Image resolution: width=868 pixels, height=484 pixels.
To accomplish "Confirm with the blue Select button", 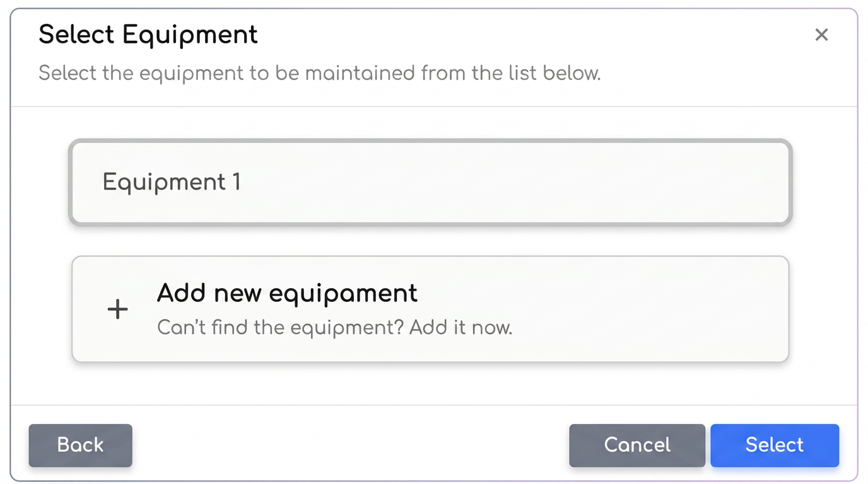I will tap(775, 445).
